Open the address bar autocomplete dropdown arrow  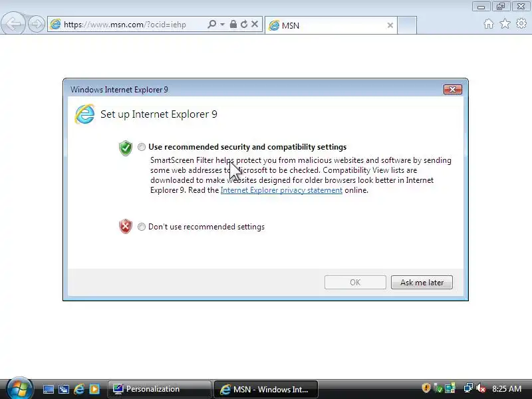click(x=222, y=25)
